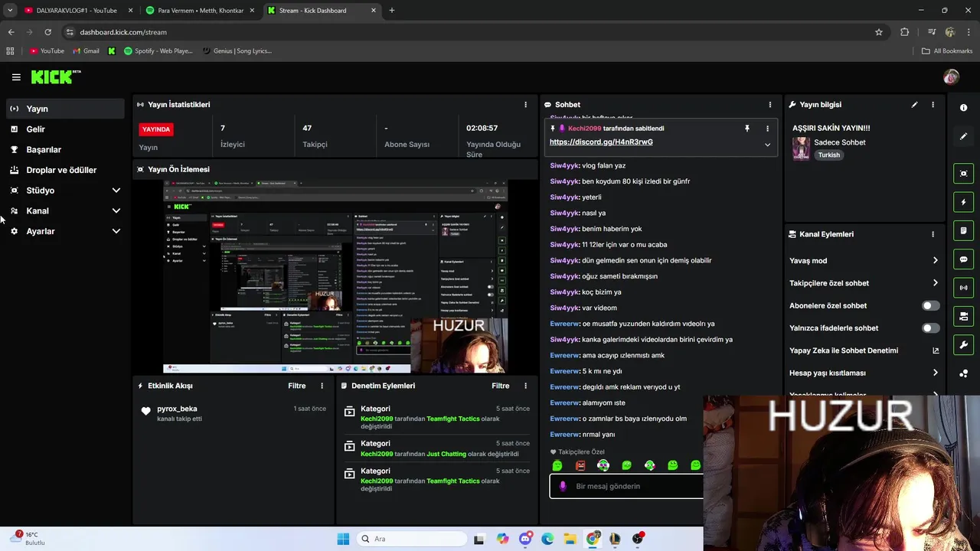Expand the Ayarlar sidebar section
The image size is (980, 551).
(x=116, y=231)
